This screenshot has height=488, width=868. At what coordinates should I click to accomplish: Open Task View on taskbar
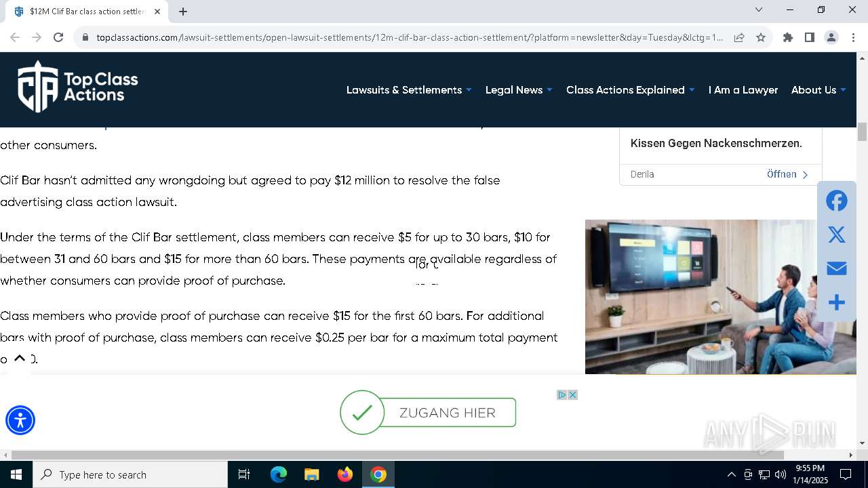(x=244, y=474)
